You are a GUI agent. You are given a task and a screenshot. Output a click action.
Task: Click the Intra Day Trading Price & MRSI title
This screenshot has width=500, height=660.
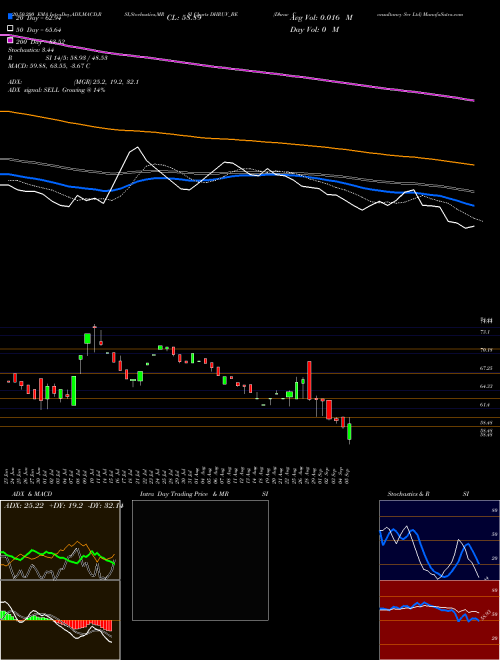[204, 494]
